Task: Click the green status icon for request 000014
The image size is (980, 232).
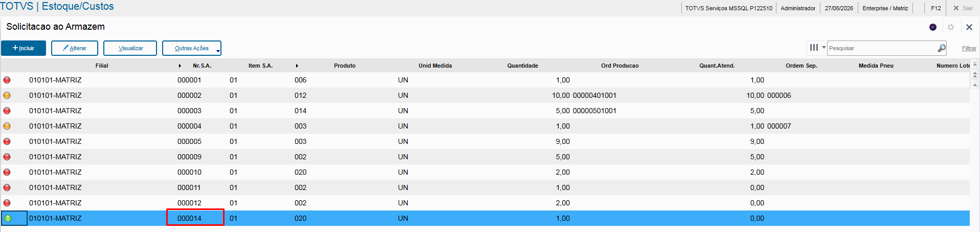Action: (8, 218)
